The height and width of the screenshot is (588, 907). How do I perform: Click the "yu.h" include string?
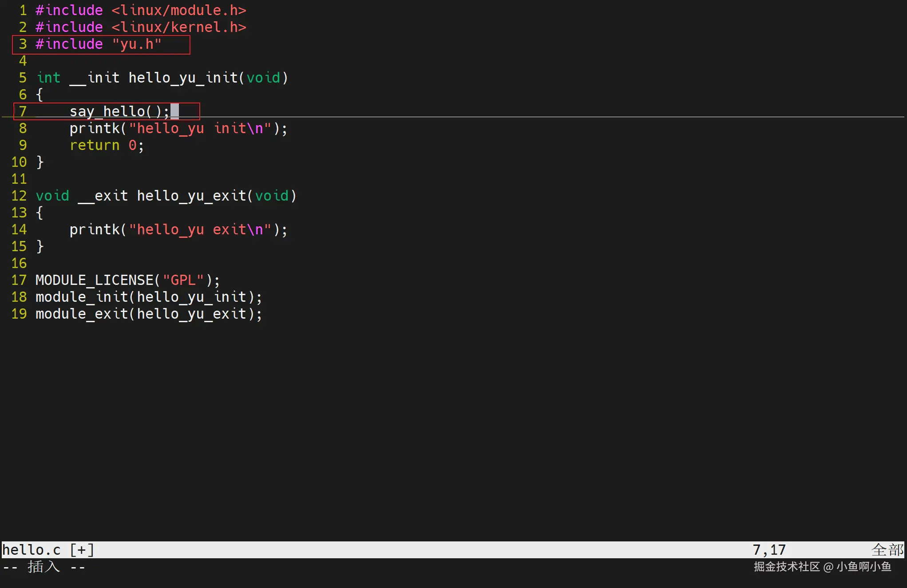137,44
